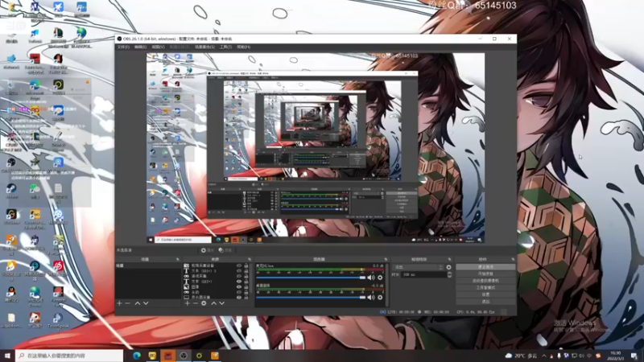Move scene down using the Scenes panel down arrow
644x362 pixels.
146,303
